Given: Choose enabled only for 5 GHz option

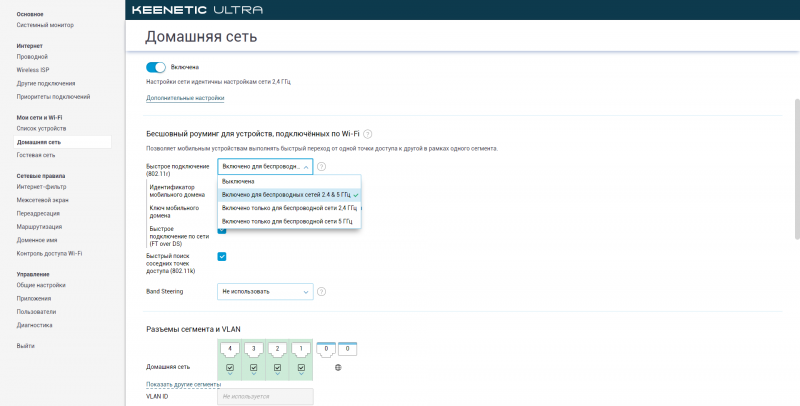Looking at the screenshot, I should pos(289,221).
